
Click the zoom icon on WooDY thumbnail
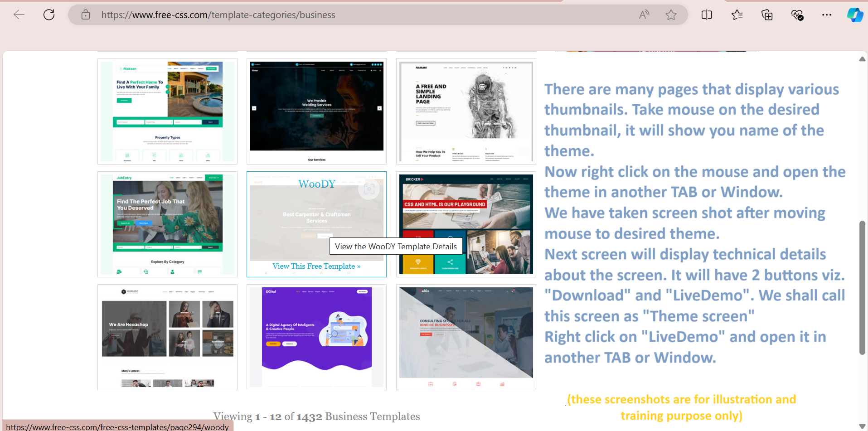pyautogui.click(x=369, y=189)
